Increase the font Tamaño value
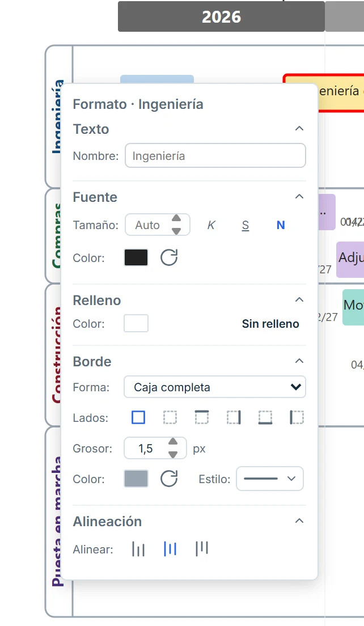This screenshot has width=364, height=626. click(176, 218)
